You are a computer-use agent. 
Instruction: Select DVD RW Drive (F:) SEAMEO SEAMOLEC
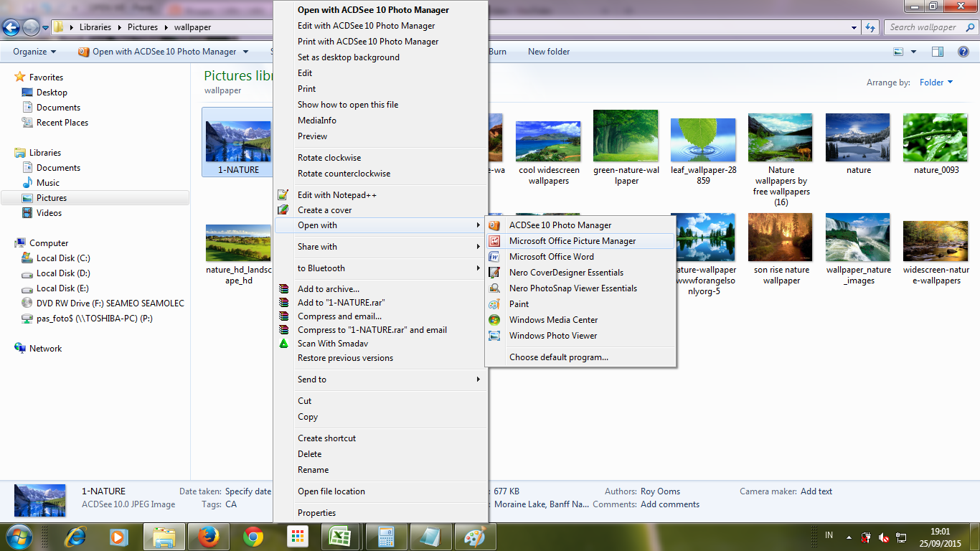[x=110, y=303]
